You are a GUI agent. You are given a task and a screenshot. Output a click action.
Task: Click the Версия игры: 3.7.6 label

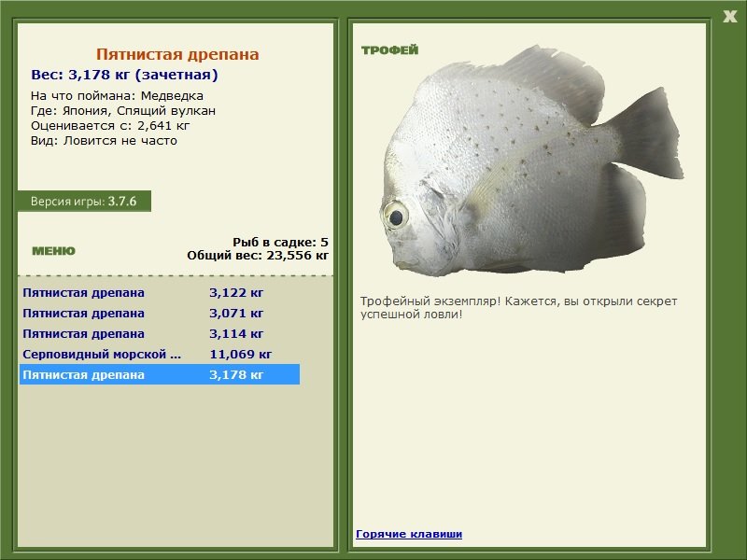click(84, 201)
